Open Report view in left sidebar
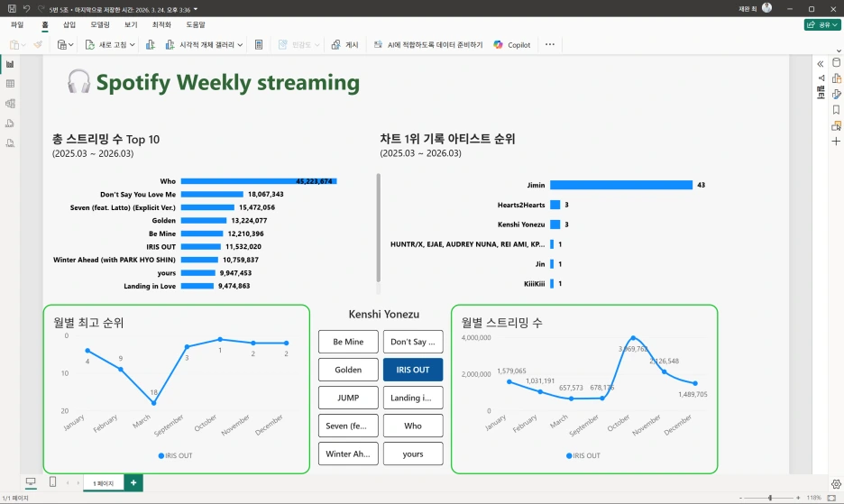Viewport: 844px width, 504px height. point(10,64)
